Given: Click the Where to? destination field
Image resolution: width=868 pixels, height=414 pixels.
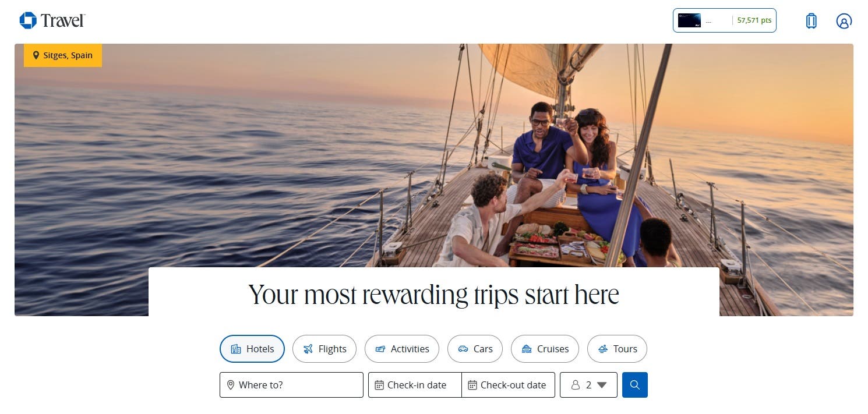Looking at the screenshot, I should click(291, 385).
